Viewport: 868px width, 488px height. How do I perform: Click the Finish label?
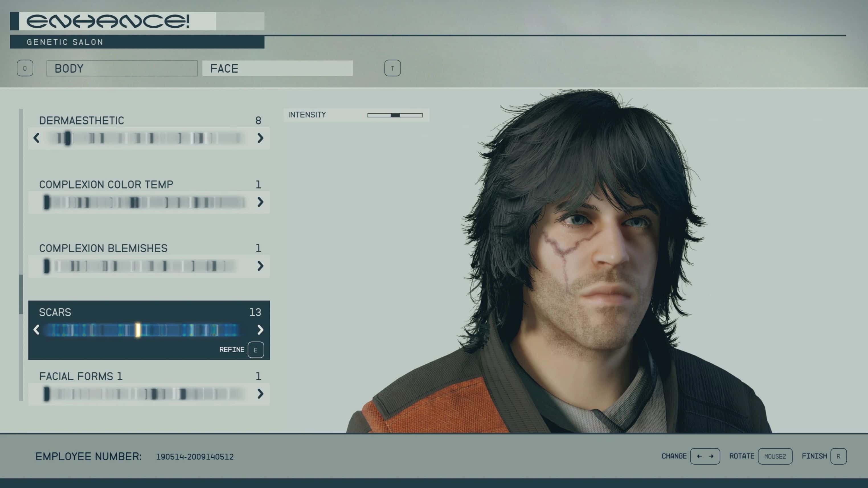[x=814, y=456]
